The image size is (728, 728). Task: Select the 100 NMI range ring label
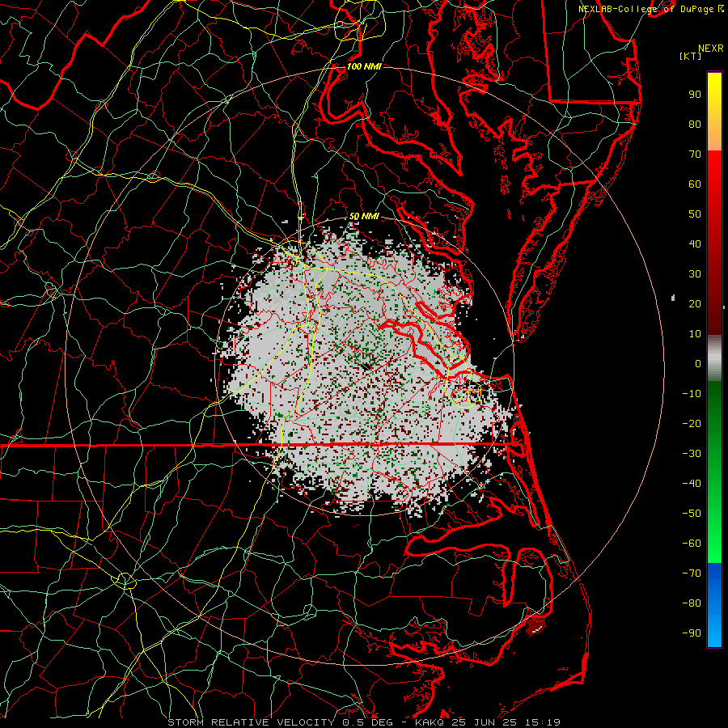pyautogui.click(x=364, y=66)
